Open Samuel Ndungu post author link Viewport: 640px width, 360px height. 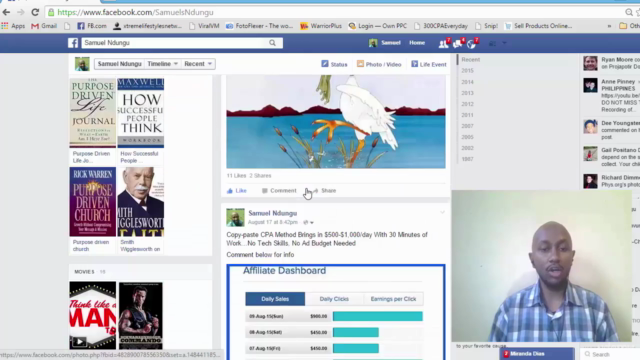(273, 213)
